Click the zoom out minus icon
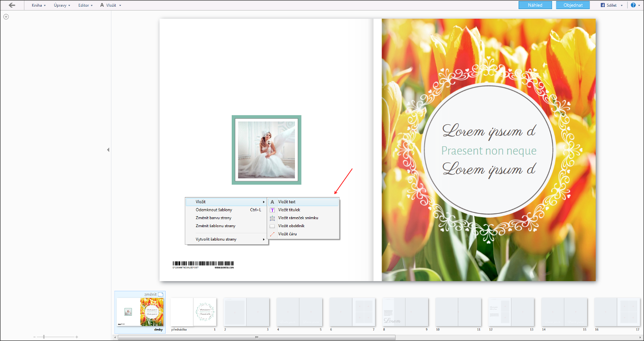Viewport: 644px width, 341px height. (x=34, y=337)
